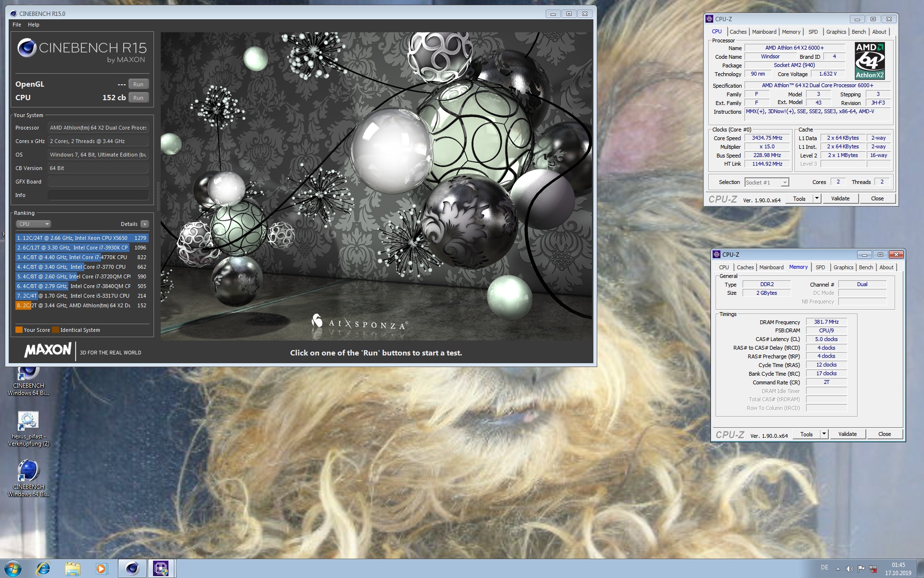Screen dimensions: 924x578
Task: Click the orange Your Score legend swatch
Action: pyautogui.click(x=19, y=330)
